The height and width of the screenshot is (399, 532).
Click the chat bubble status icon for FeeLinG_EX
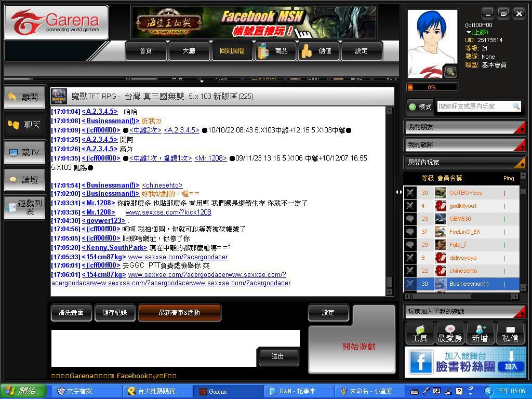pos(410,232)
